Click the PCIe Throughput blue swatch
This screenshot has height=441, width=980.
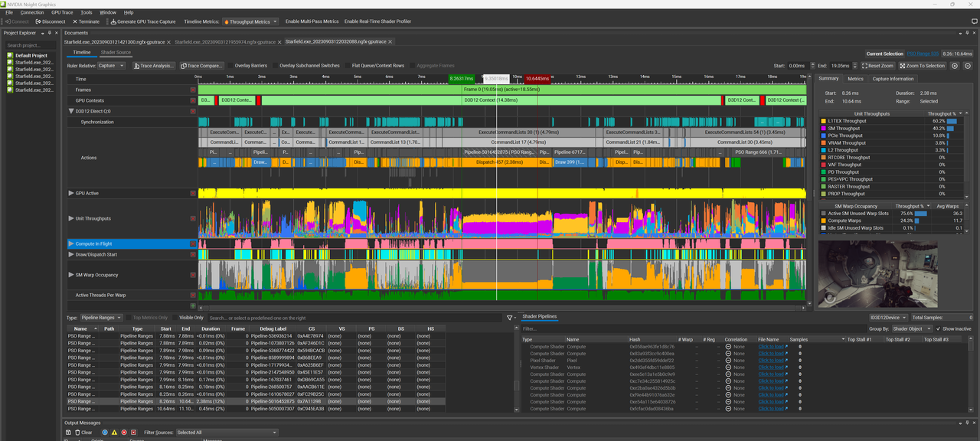[823, 136]
